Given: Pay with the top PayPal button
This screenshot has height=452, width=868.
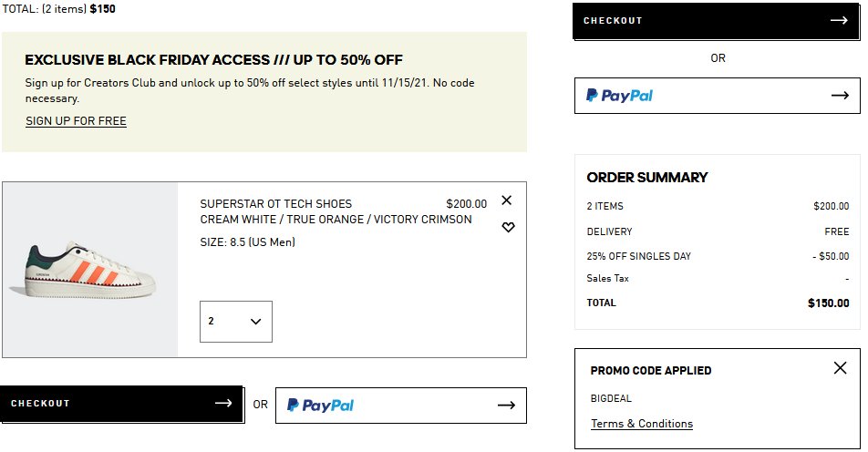Looking at the screenshot, I should (x=717, y=95).
